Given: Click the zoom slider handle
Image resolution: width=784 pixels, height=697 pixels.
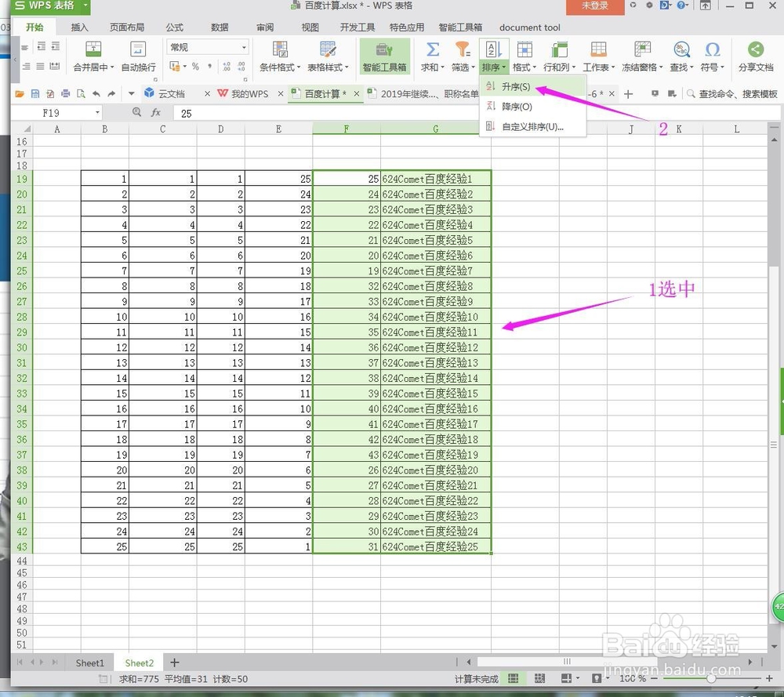Looking at the screenshot, I should coord(711,678).
